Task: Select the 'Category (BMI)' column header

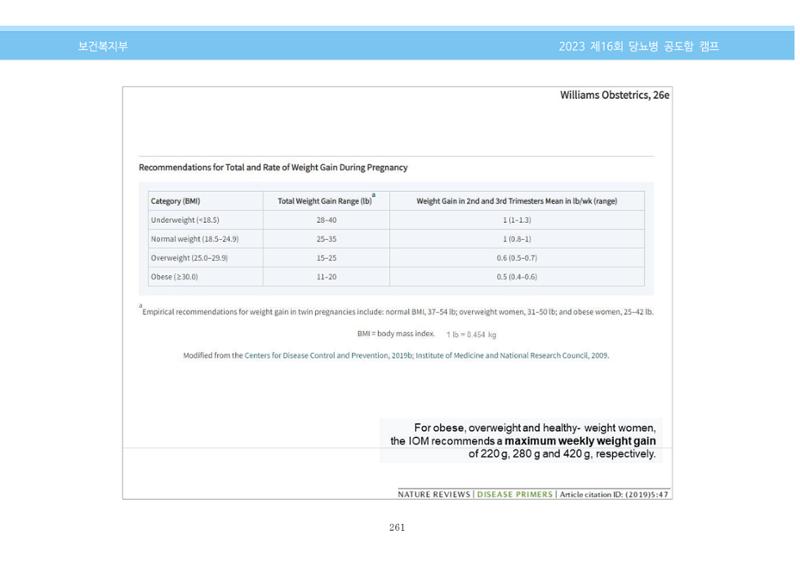Action: click(176, 201)
